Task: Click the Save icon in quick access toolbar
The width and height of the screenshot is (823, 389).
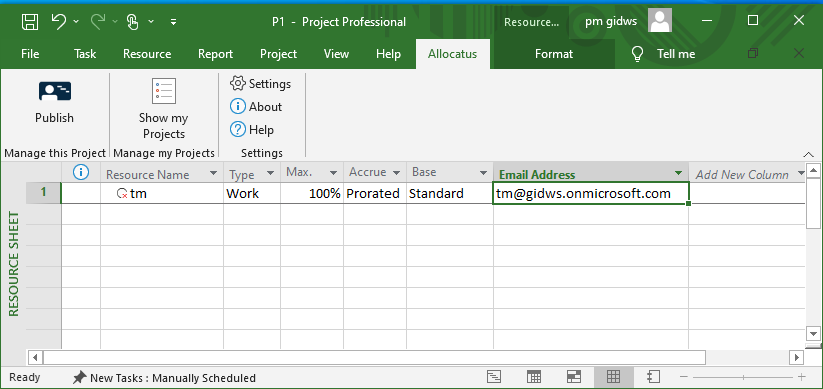Action: tap(29, 22)
